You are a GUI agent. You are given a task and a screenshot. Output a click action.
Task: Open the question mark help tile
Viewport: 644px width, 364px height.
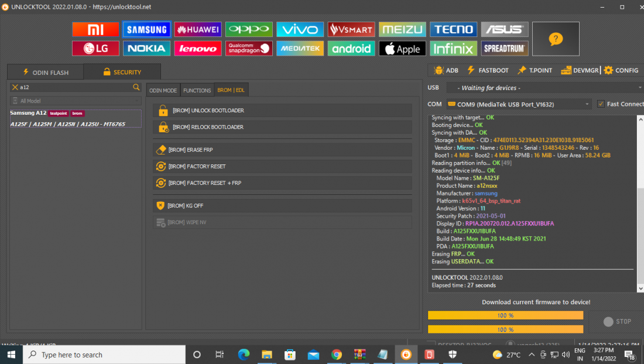pyautogui.click(x=556, y=39)
